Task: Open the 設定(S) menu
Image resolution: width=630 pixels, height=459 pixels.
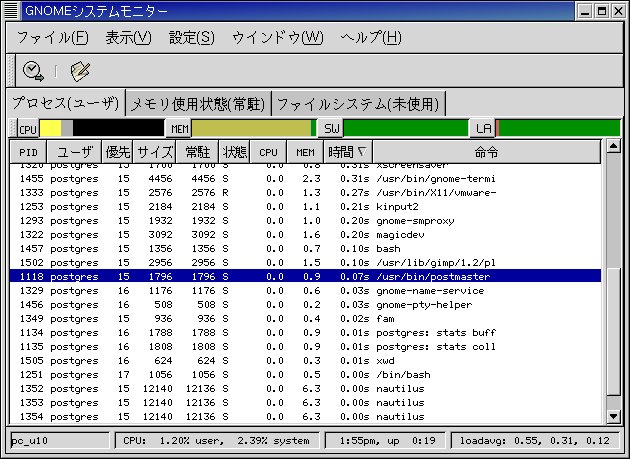Action: click(192, 38)
